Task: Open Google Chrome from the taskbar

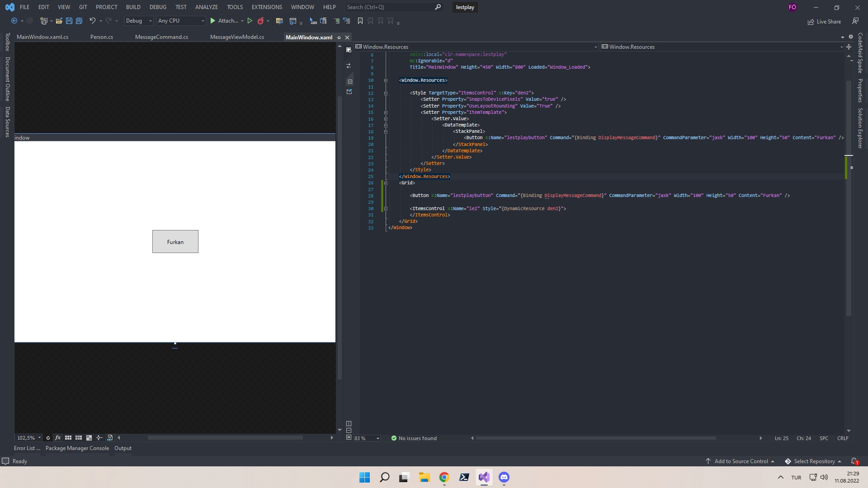Action: tap(444, 477)
